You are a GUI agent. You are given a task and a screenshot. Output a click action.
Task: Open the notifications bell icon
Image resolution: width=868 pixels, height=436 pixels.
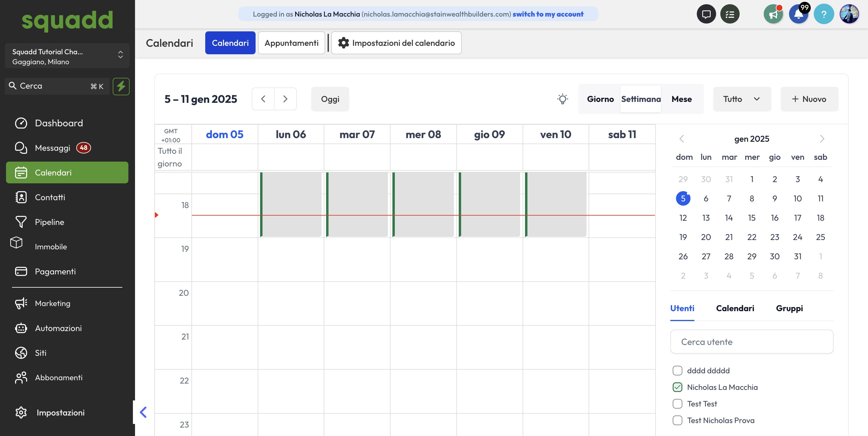[798, 14]
